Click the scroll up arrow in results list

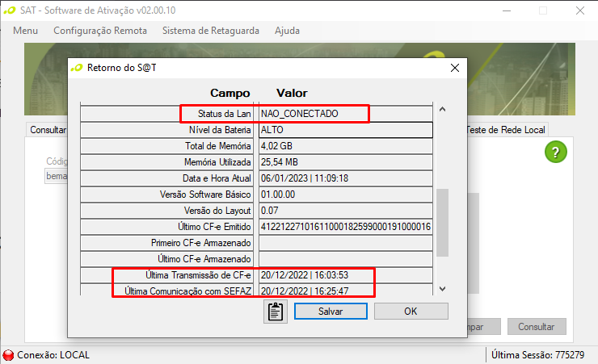(442, 110)
